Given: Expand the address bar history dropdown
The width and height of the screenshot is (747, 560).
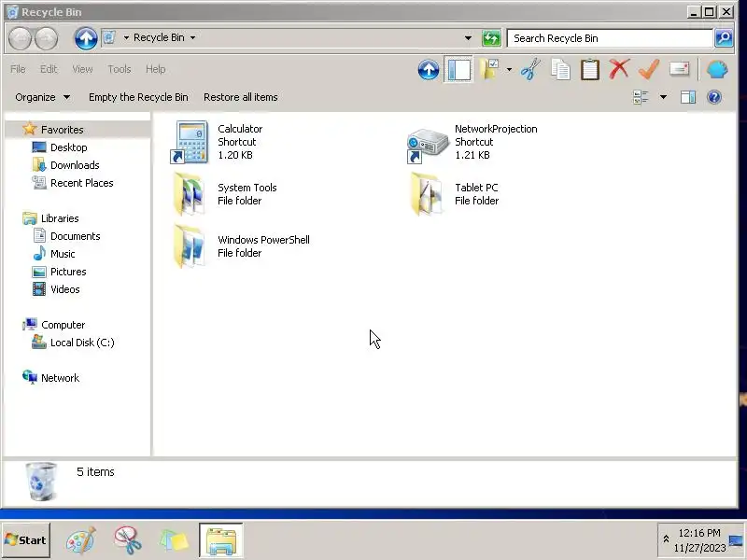Looking at the screenshot, I should tap(468, 38).
